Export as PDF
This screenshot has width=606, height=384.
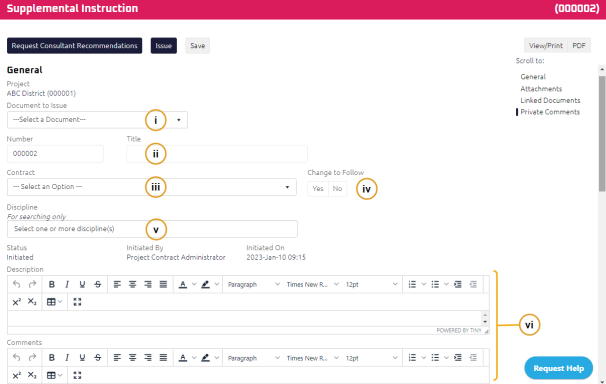click(579, 46)
